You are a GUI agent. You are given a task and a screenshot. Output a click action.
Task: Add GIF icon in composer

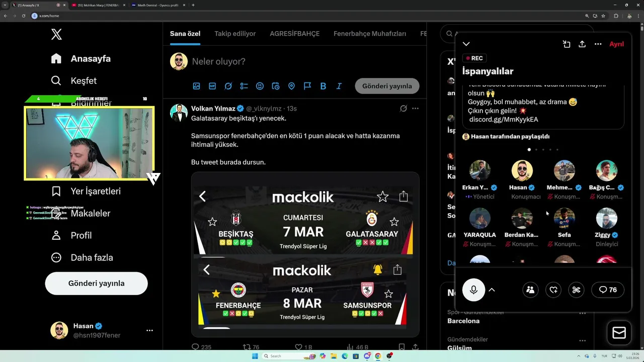click(x=212, y=86)
